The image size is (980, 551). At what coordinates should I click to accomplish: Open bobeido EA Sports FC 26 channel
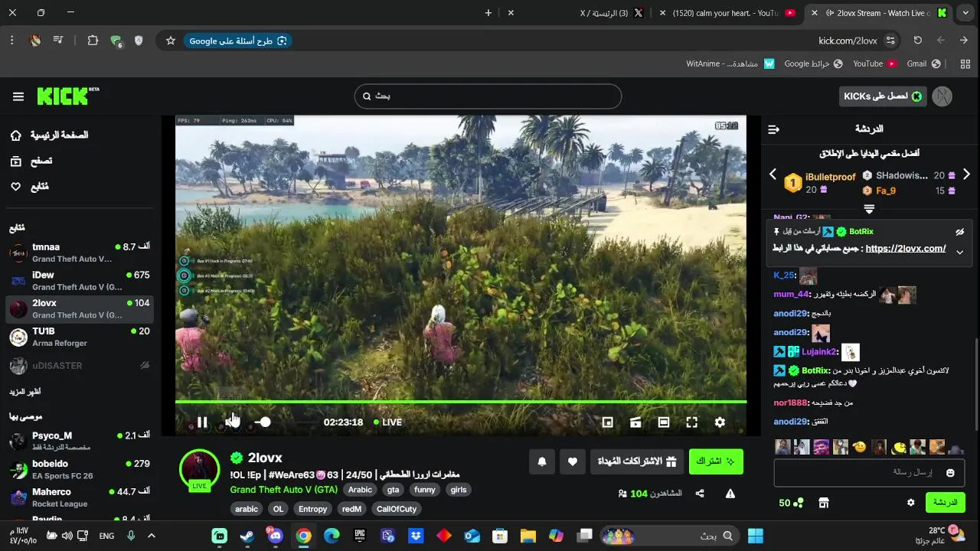[80, 469]
